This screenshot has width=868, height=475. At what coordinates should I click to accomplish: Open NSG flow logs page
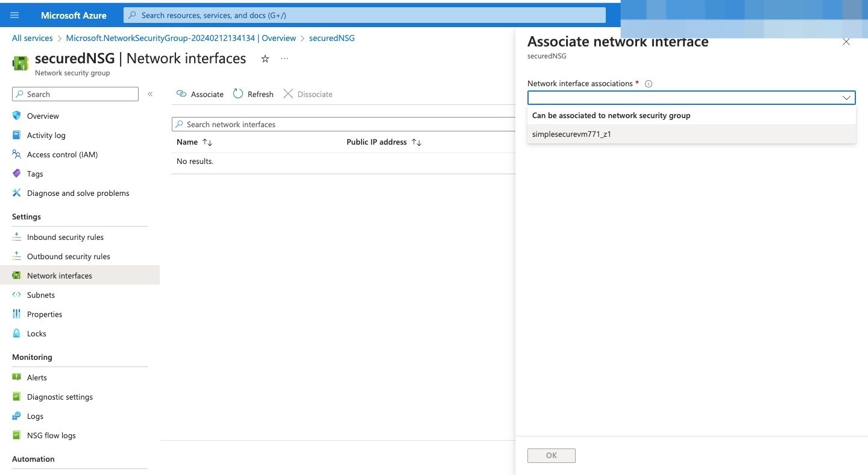[x=51, y=435]
